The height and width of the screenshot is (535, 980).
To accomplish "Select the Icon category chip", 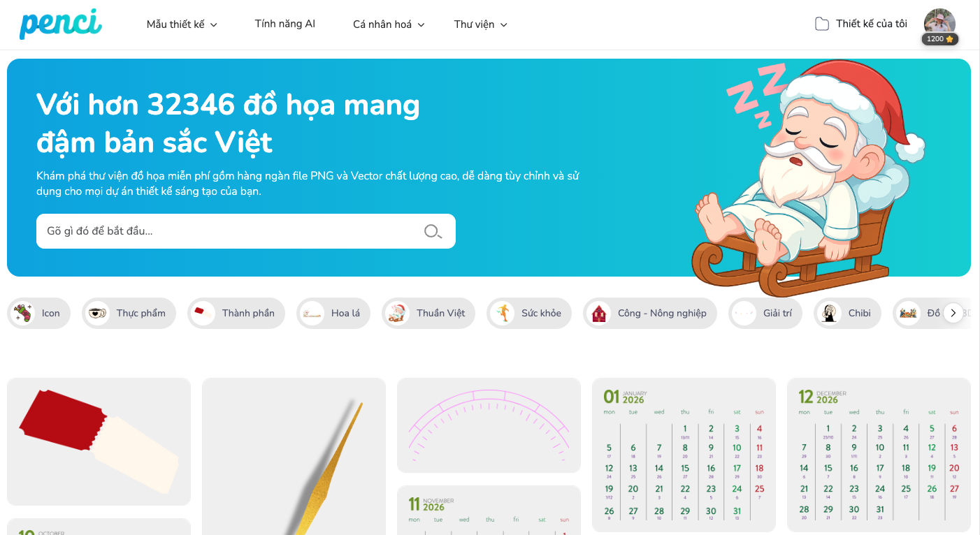I will 38,313.
